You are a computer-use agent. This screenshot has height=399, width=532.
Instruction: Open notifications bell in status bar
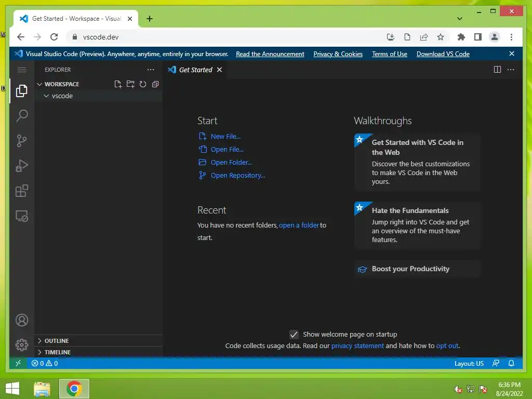pyautogui.click(x=511, y=363)
